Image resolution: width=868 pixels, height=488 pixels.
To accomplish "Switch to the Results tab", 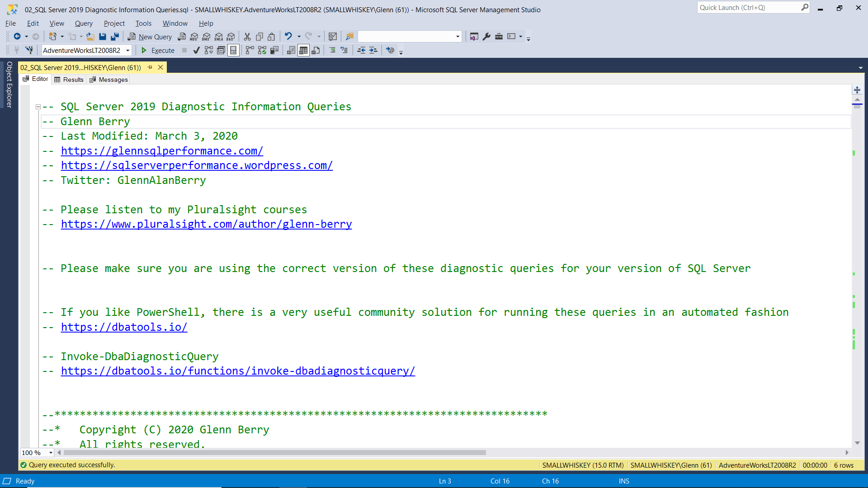I will coord(69,80).
